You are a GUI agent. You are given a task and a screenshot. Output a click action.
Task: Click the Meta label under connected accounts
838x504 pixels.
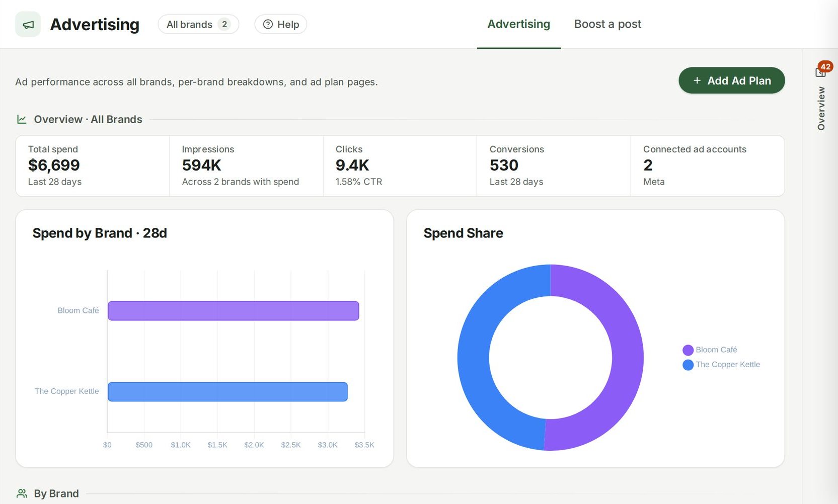point(654,182)
